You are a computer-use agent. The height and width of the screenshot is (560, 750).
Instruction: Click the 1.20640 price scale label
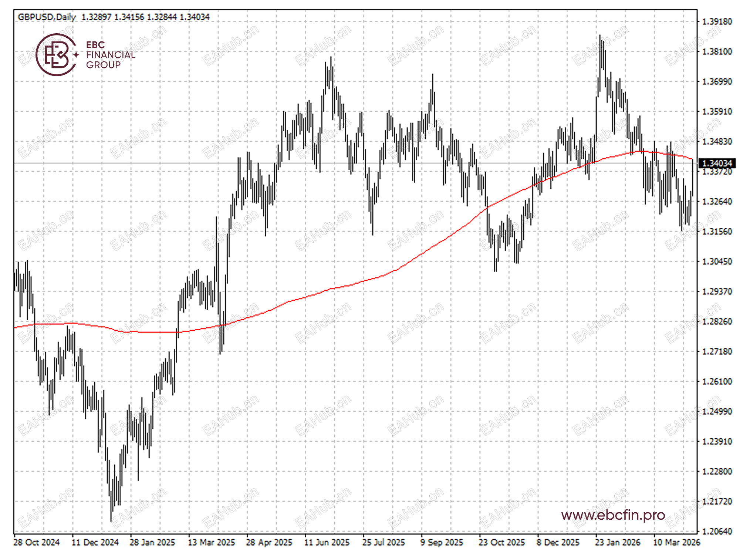(717, 532)
